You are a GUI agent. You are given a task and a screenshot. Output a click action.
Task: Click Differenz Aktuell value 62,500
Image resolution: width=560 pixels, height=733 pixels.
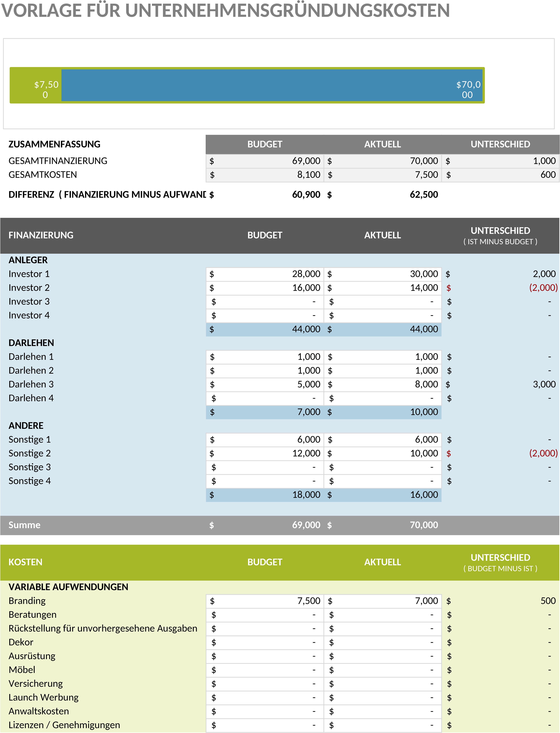(x=424, y=195)
